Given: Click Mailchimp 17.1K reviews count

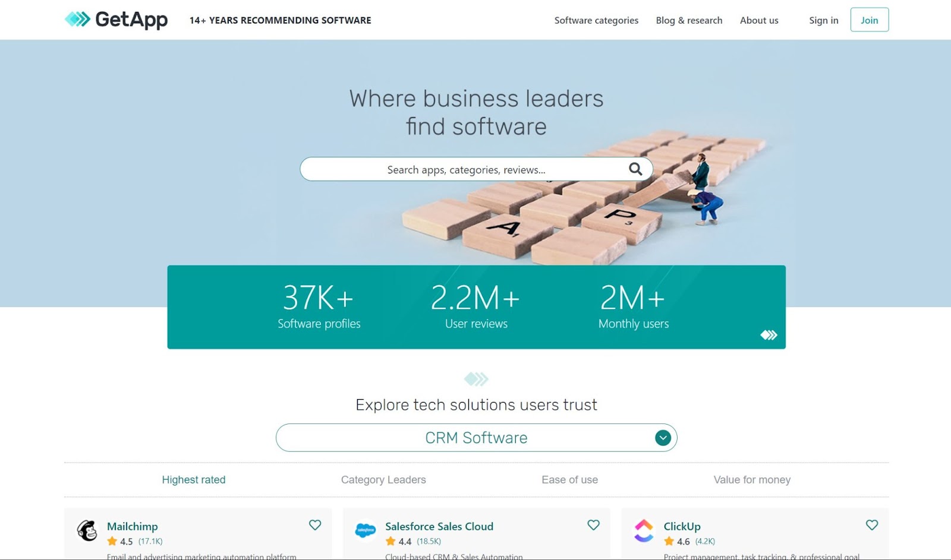Looking at the screenshot, I should [150, 542].
